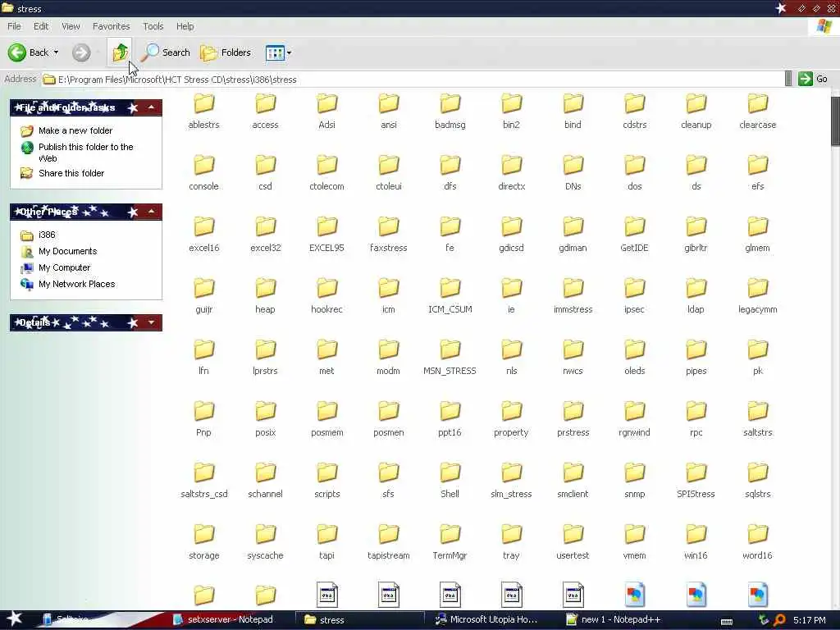Click the vertical scrollbar thumb

tap(835, 121)
